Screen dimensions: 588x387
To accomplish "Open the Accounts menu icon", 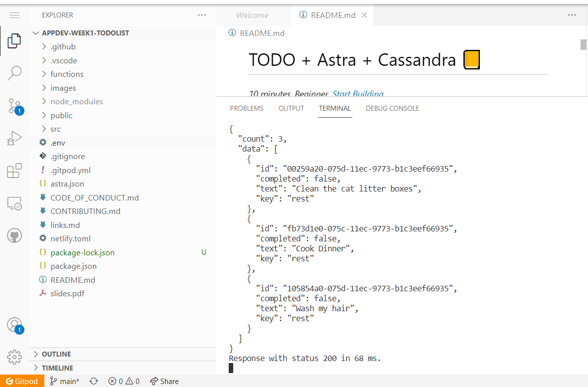I will point(15,326).
